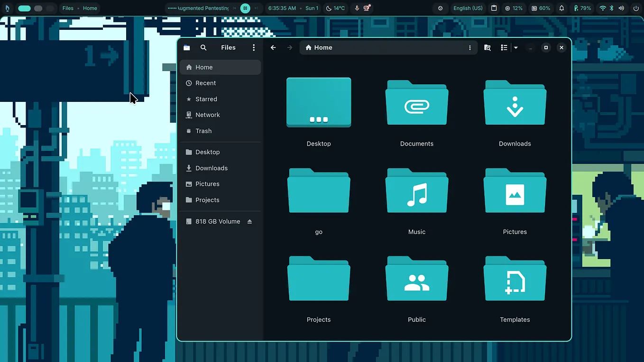
Task: Click the Templates folder icon
Action: point(515,279)
